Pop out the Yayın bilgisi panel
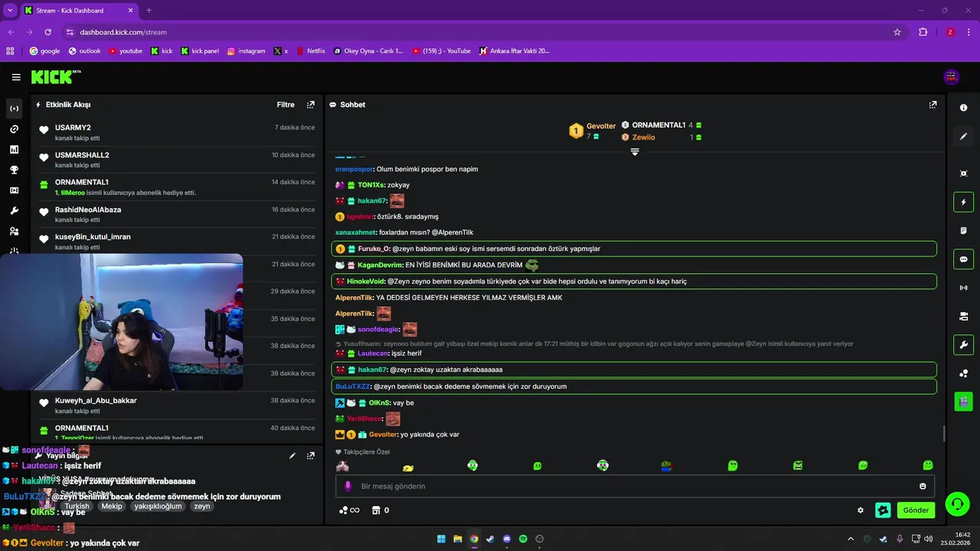 point(310,455)
